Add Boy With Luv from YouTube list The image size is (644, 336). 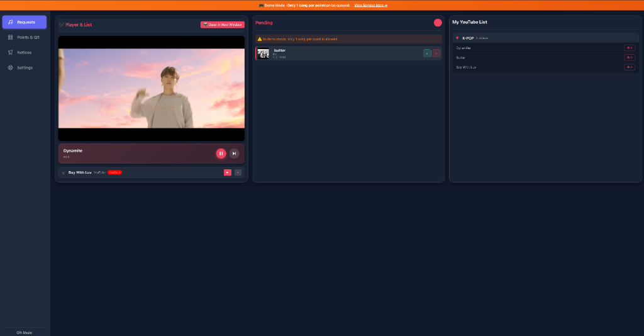pos(629,67)
